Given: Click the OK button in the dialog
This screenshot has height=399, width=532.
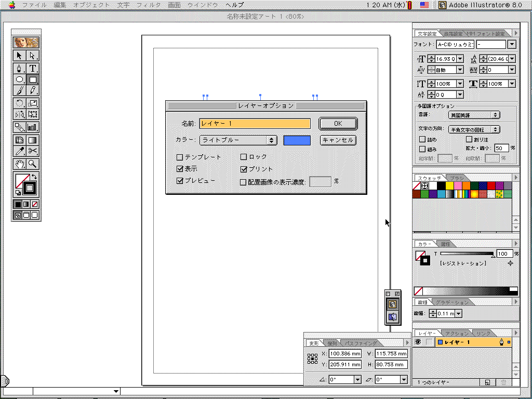Looking at the screenshot, I should (338, 124).
